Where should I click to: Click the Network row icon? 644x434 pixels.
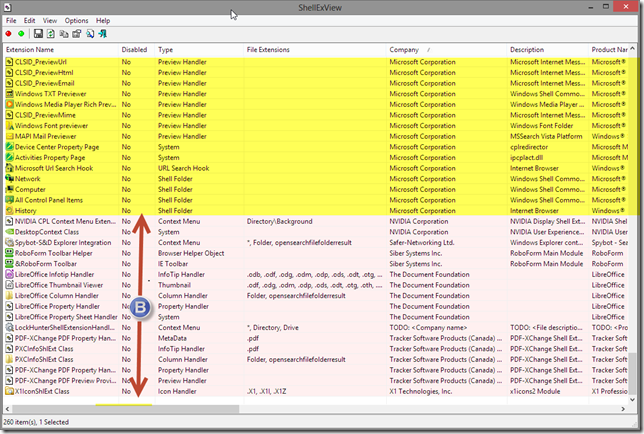click(x=9, y=179)
